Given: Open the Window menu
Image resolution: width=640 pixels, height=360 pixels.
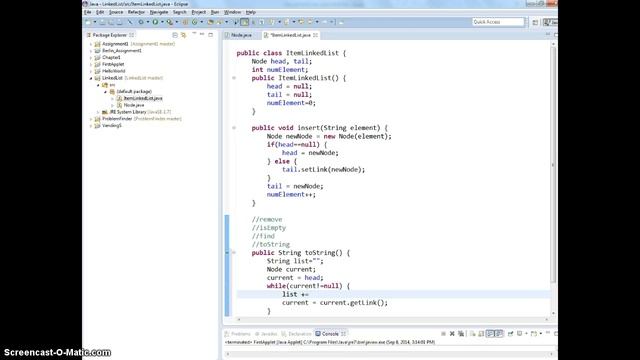Looking at the screenshot, I should pyautogui.click(x=232, y=12).
